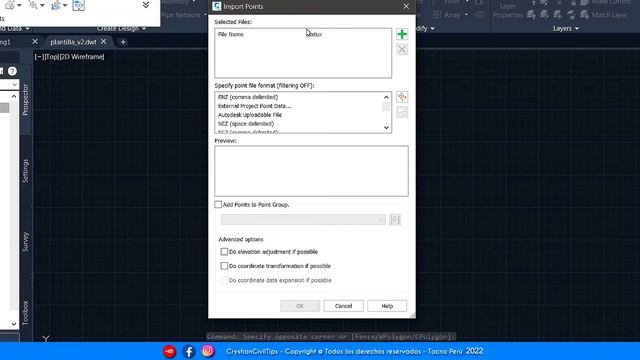The height and width of the screenshot is (360, 640).
Task: Switch to the Settings tab
Action: pos(25,171)
